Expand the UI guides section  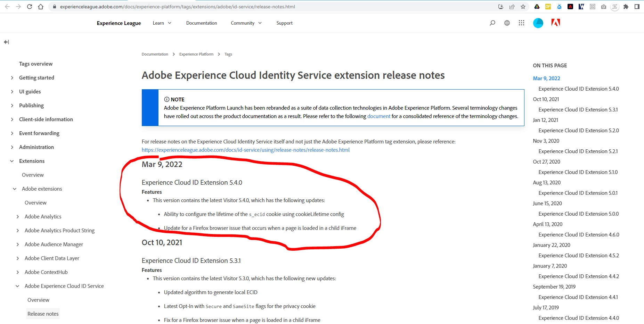[x=12, y=92]
